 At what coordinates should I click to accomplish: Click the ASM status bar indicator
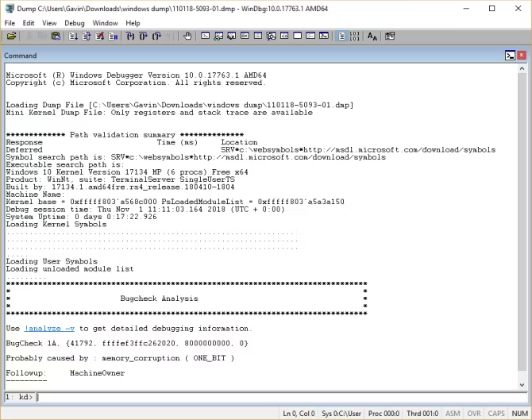click(453, 414)
